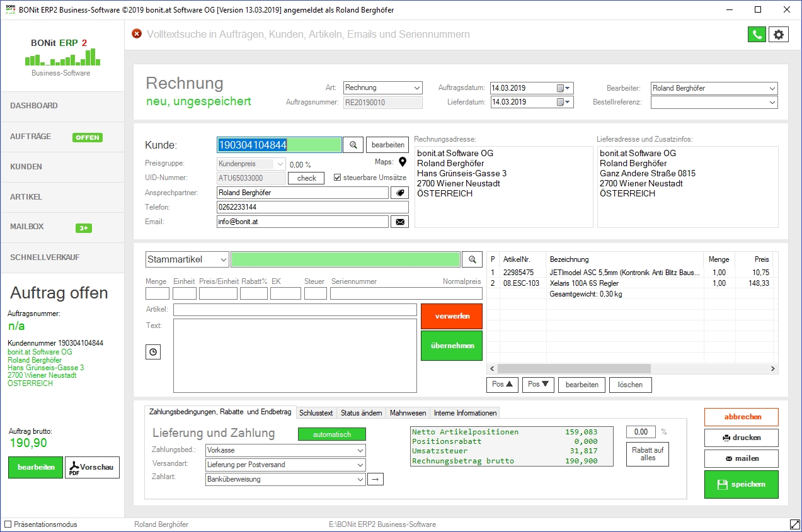
Task: Click the green übernehmen button
Action: point(452,346)
